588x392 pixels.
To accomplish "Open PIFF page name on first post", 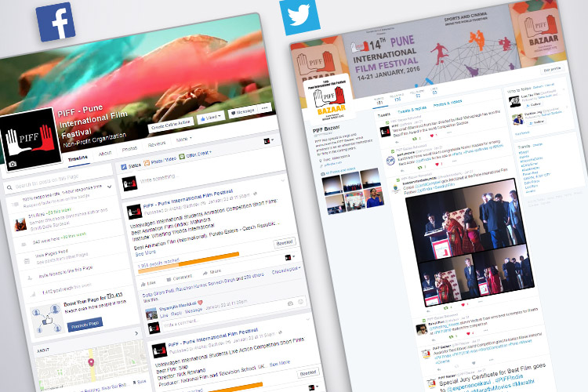I will pyautogui.click(x=187, y=199).
